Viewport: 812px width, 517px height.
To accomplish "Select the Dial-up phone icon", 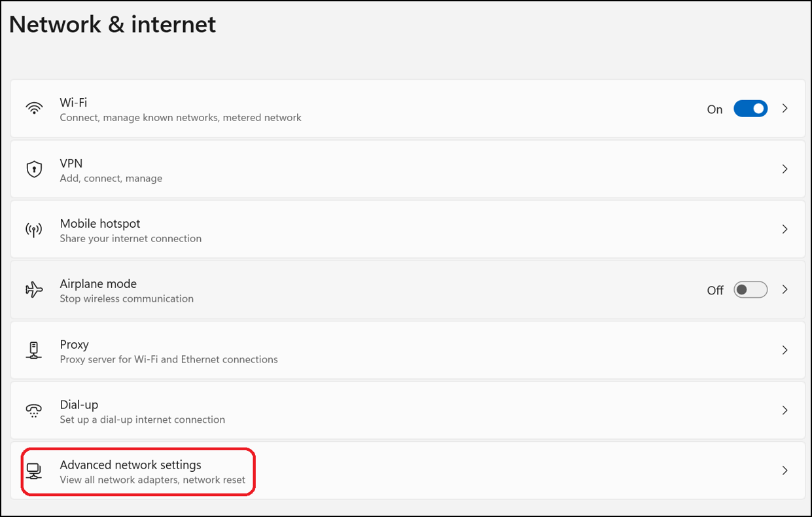I will pyautogui.click(x=34, y=410).
